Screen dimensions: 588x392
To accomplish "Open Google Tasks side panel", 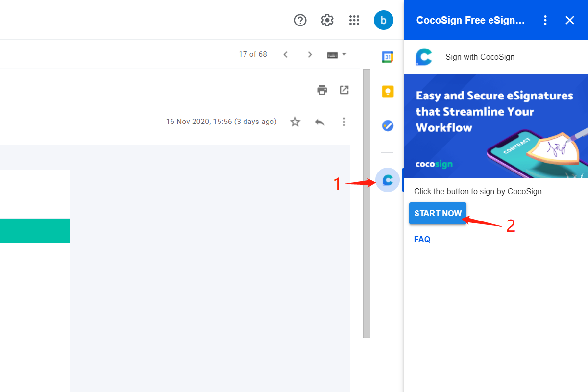I will coord(388,125).
